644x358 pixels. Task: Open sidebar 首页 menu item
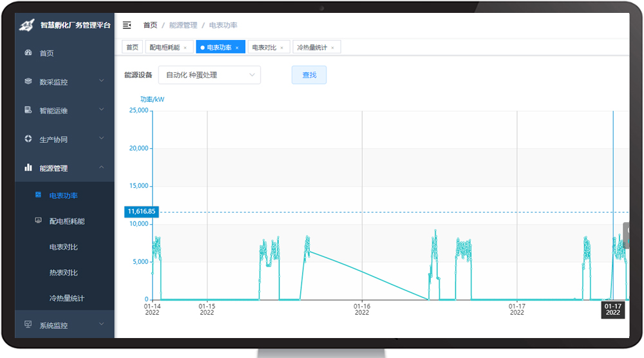pyautogui.click(x=64, y=53)
